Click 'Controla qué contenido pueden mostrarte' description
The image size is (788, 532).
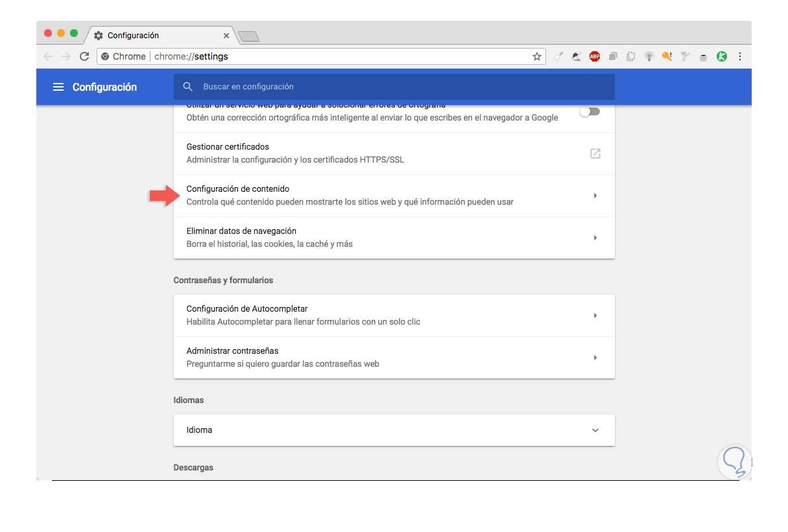tap(350, 202)
